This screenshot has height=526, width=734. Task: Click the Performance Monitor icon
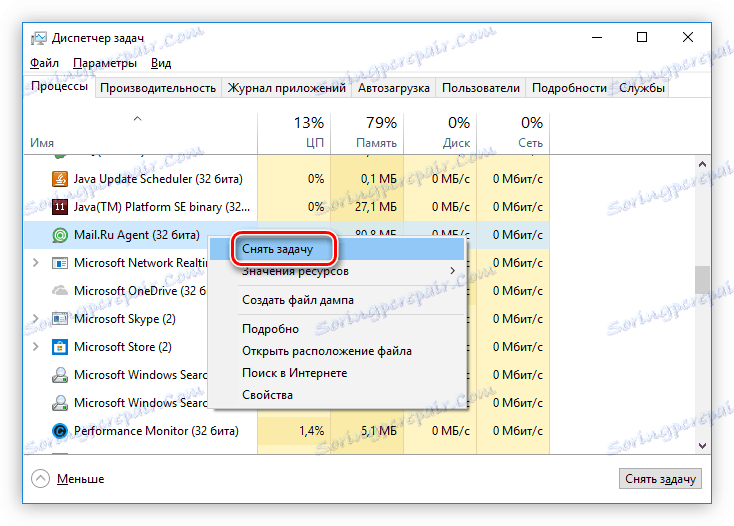pos(59,431)
